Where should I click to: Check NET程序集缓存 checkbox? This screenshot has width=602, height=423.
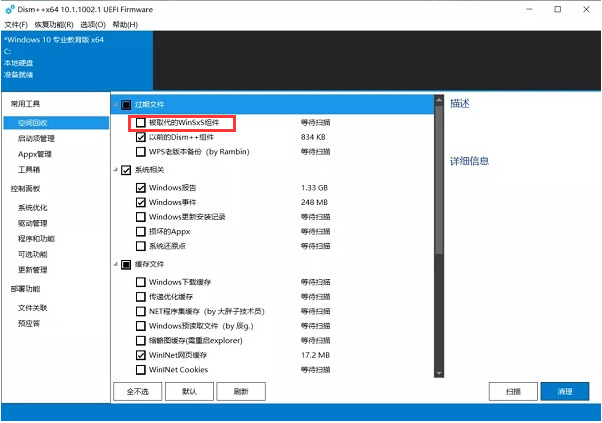click(x=141, y=311)
